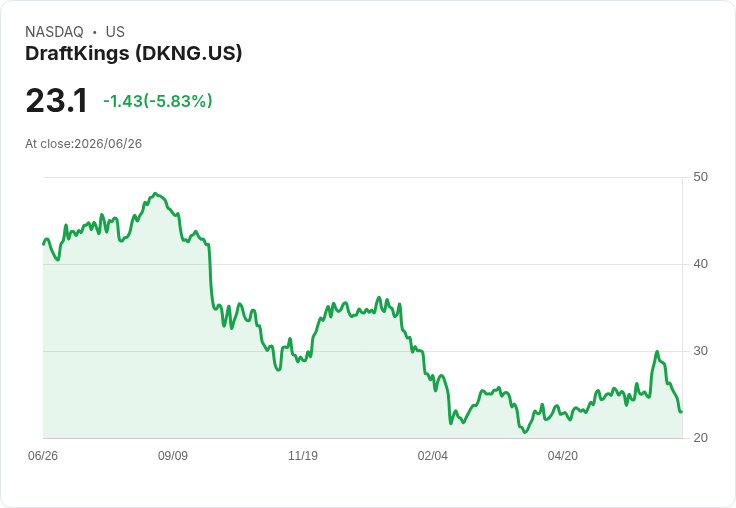Click the recent spike peak near 30
The image size is (736, 508).
657,352
